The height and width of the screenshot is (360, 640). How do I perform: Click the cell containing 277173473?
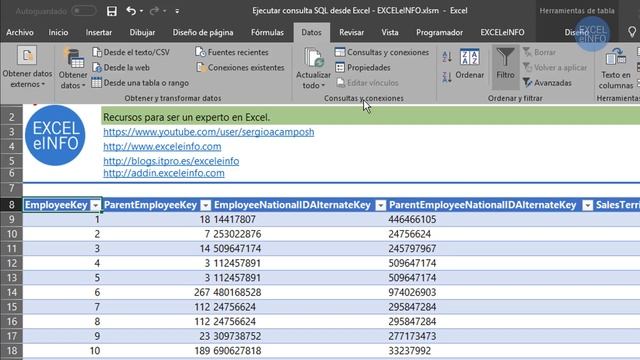pos(490,336)
